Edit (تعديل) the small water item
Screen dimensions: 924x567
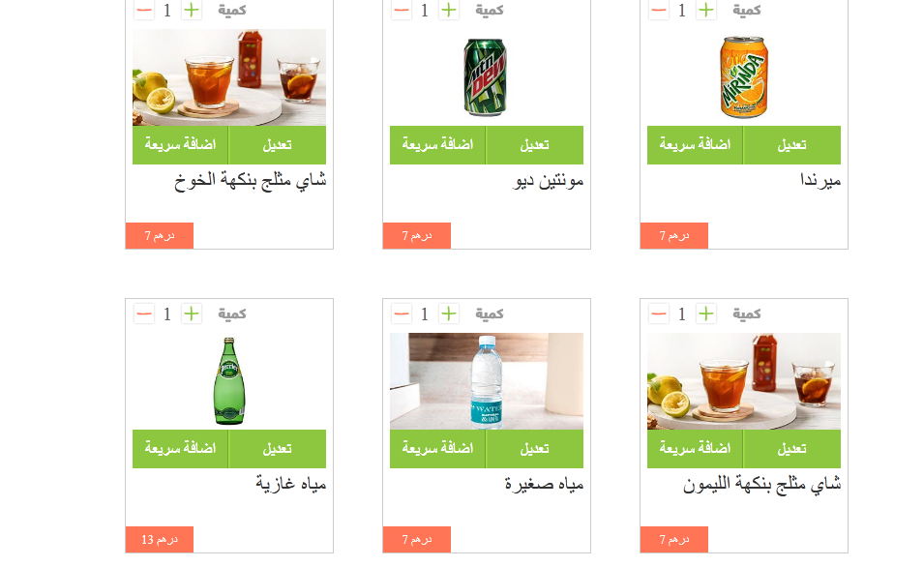535,449
